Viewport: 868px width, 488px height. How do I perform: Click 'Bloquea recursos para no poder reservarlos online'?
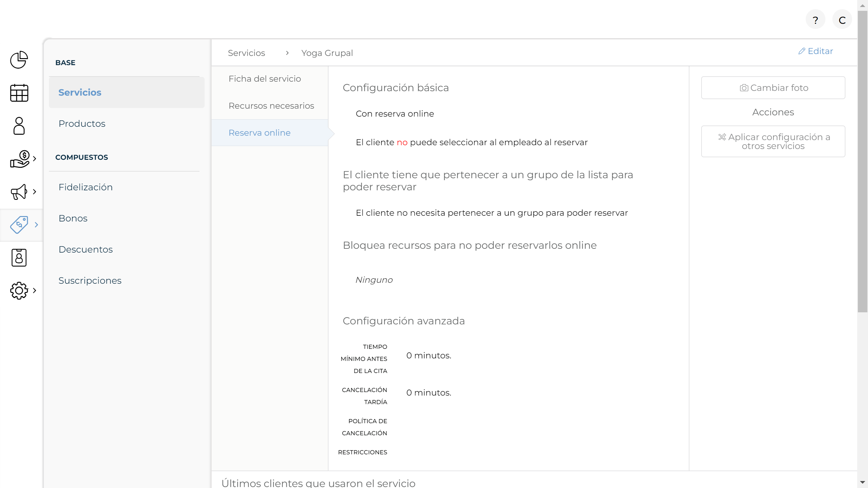point(469,245)
